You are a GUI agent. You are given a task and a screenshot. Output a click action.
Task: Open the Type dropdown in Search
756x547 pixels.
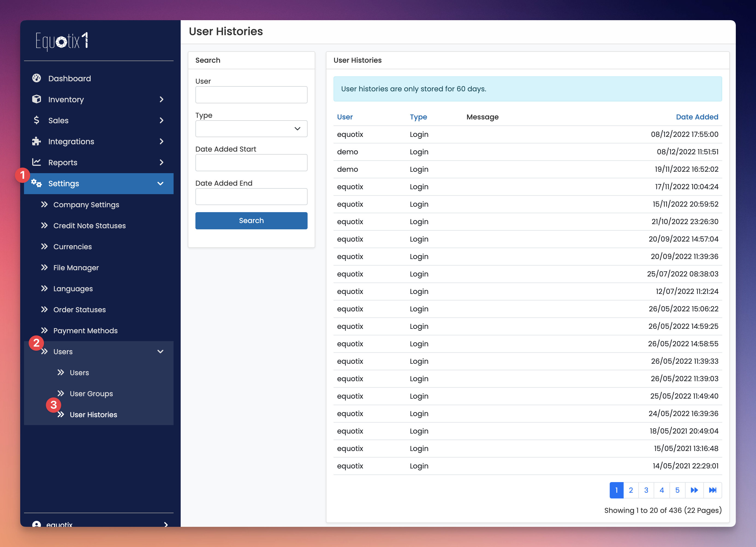point(251,129)
